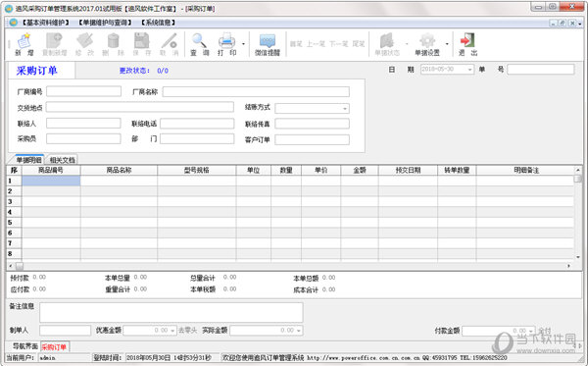
Task: Select the red 采购订单 bottom tab
Action: pyautogui.click(x=54, y=346)
